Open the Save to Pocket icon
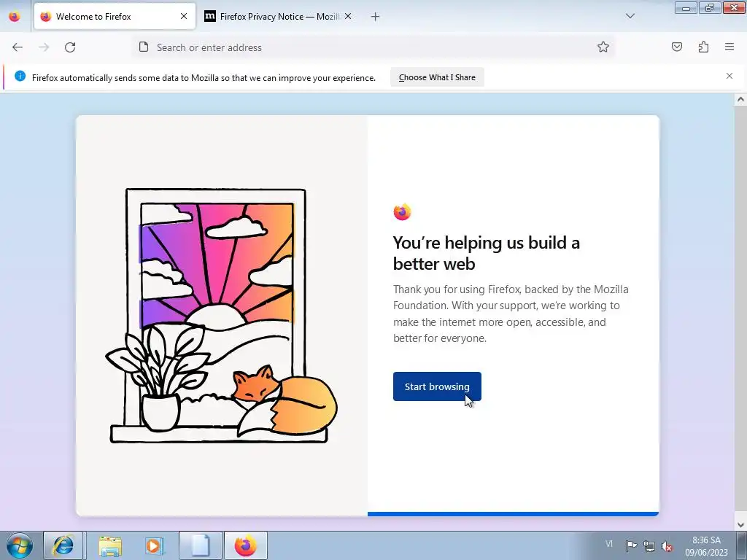The image size is (747, 560). [x=677, y=47]
